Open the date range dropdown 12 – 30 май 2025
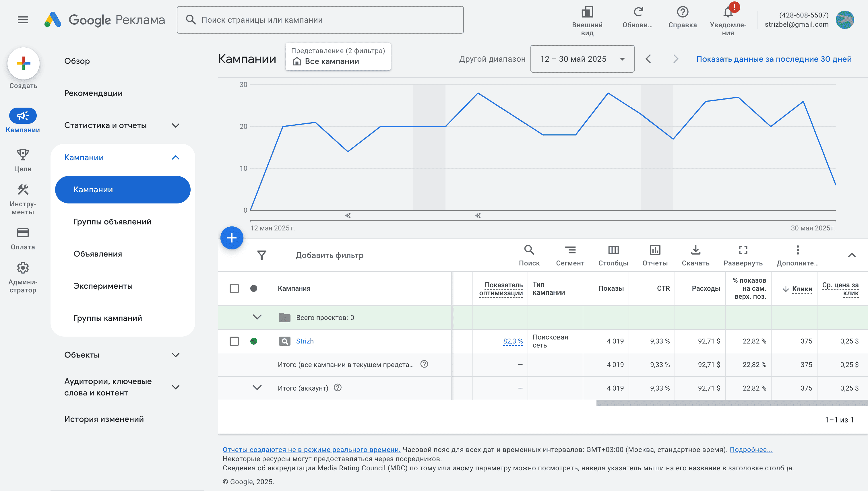Viewport: 868px width, 491px height. coord(582,59)
